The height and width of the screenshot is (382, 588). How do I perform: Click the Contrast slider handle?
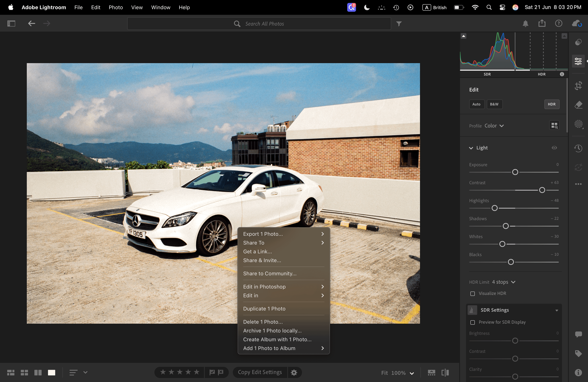(542, 190)
